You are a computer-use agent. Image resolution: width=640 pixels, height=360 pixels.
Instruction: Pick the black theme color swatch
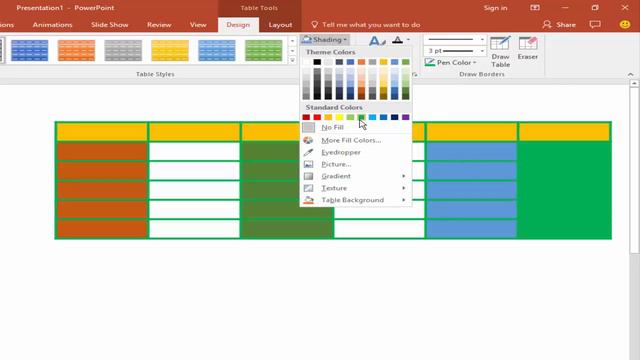click(x=317, y=62)
